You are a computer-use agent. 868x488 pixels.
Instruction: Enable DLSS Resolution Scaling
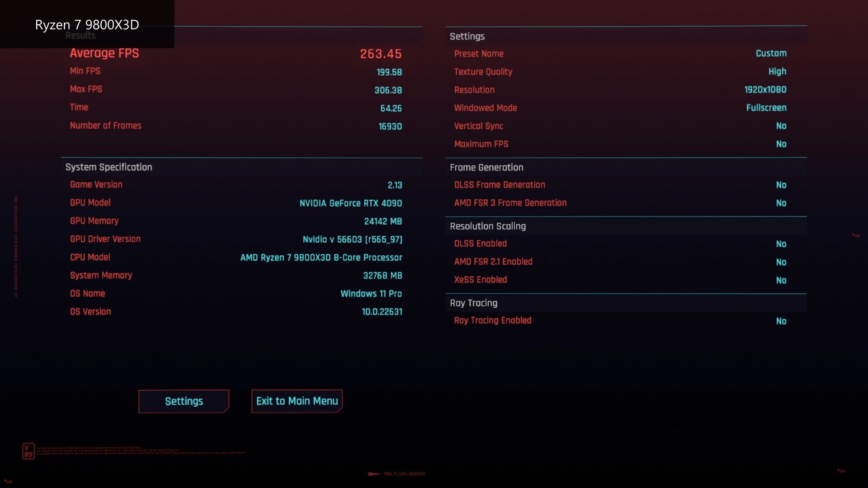pos(781,244)
